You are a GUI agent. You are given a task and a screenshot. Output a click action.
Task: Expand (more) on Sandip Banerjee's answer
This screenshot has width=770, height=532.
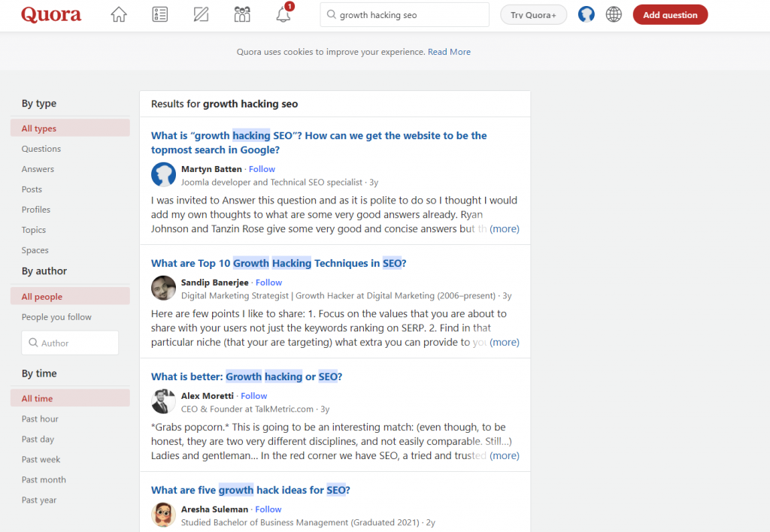(x=505, y=342)
